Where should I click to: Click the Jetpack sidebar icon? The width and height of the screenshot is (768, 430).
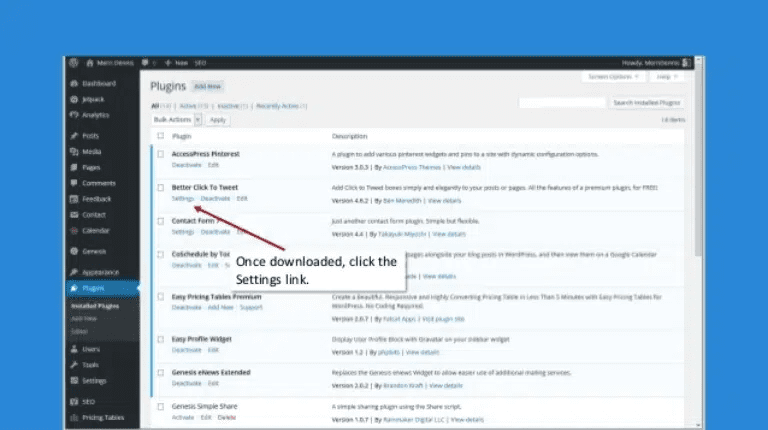coord(74,100)
